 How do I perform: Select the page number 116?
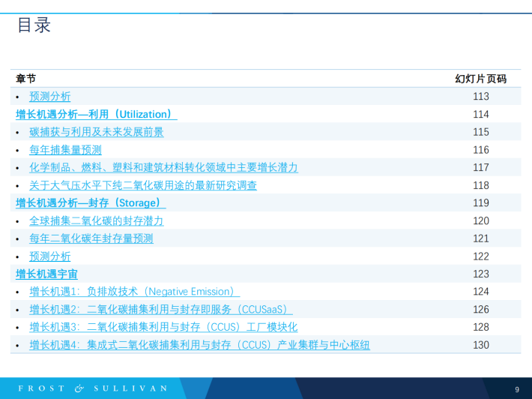pyautogui.click(x=481, y=150)
